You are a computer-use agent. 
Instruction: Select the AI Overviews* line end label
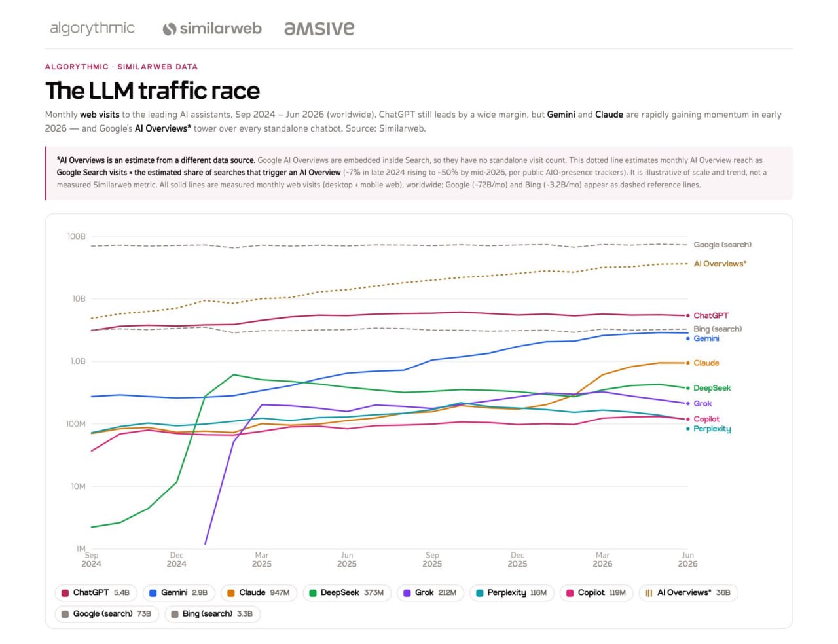point(720,264)
